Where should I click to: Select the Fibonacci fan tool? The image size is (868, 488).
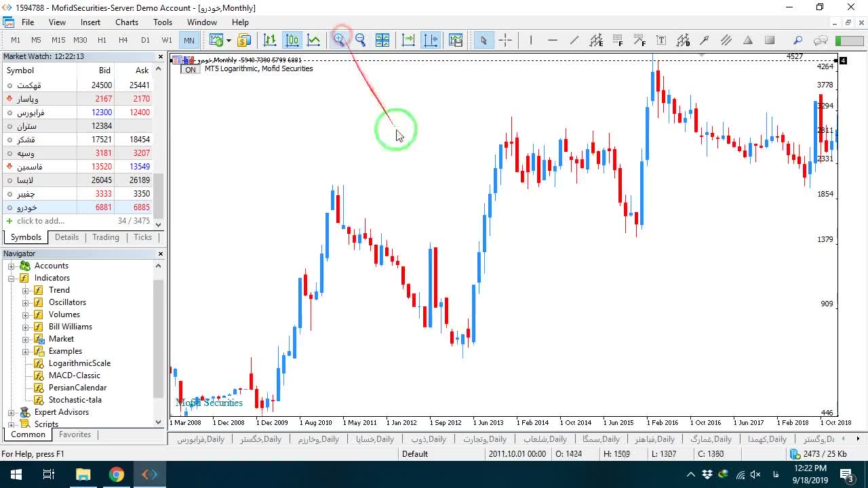[x=639, y=40]
